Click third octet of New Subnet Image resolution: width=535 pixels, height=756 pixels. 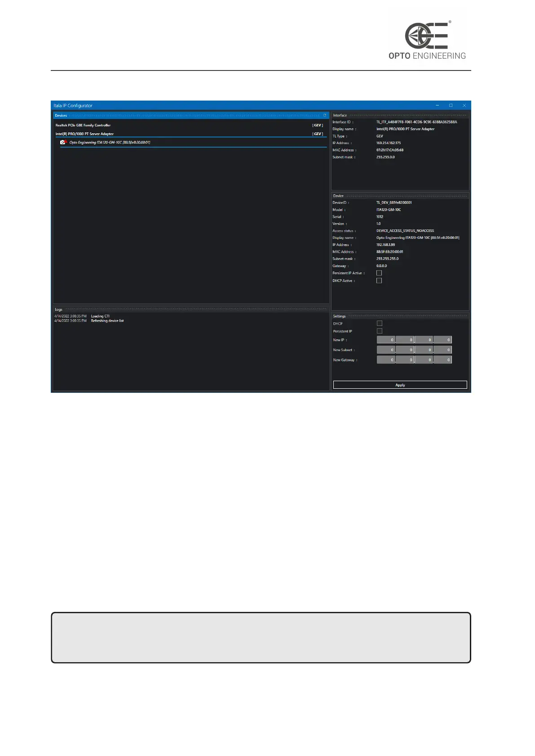(x=424, y=350)
